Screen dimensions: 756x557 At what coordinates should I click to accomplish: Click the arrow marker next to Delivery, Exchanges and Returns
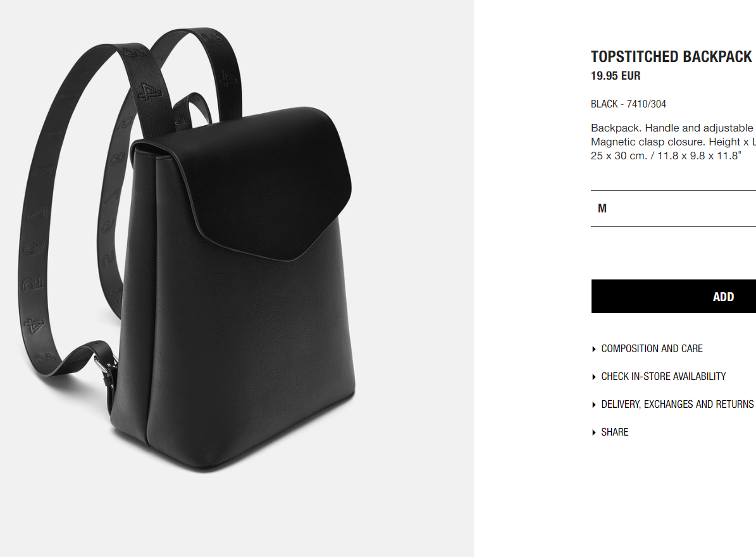tap(593, 405)
